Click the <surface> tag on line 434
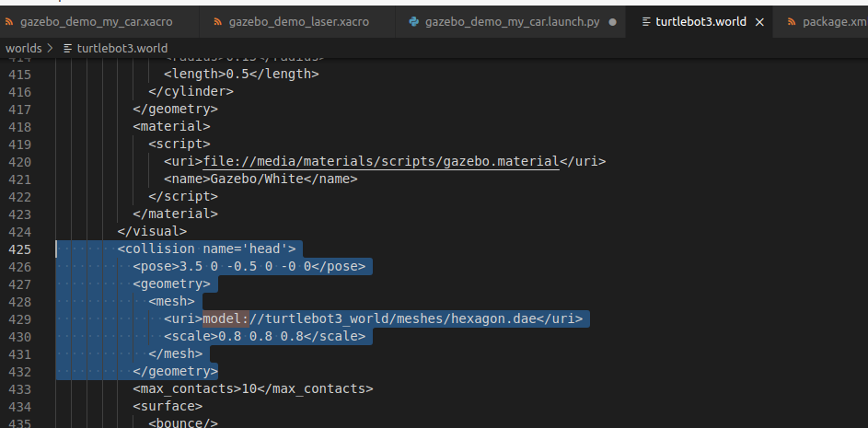This screenshot has width=868, height=428. point(168,407)
